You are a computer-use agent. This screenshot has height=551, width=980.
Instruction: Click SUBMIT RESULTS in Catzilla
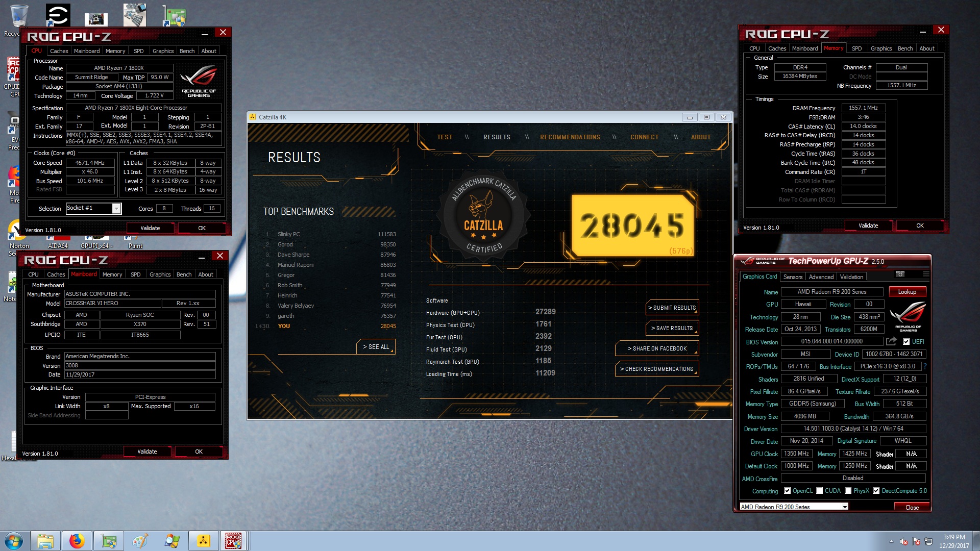[x=672, y=308]
